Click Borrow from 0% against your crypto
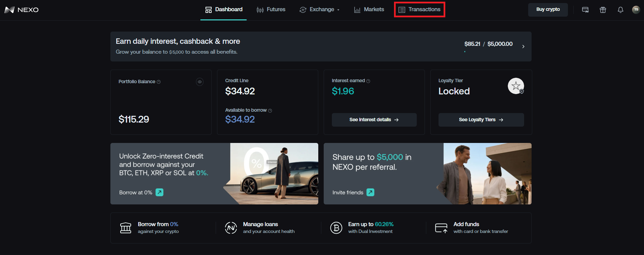This screenshot has width=644, height=255. point(158,228)
